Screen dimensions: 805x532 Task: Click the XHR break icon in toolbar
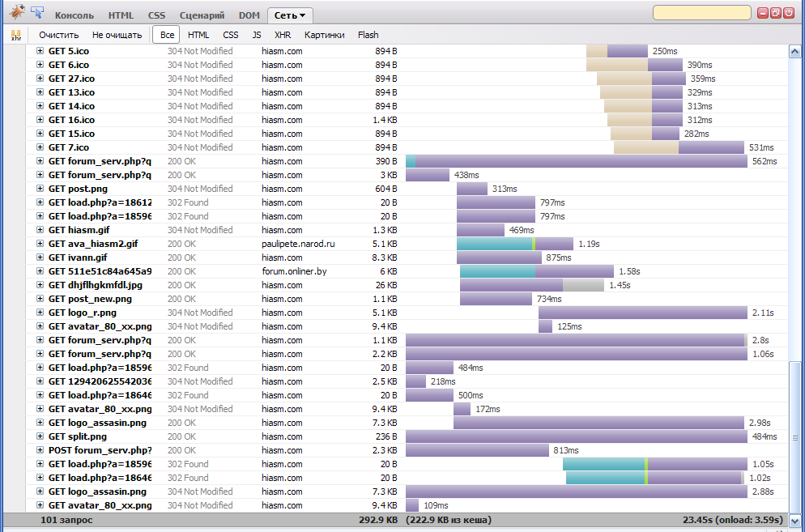click(x=15, y=35)
